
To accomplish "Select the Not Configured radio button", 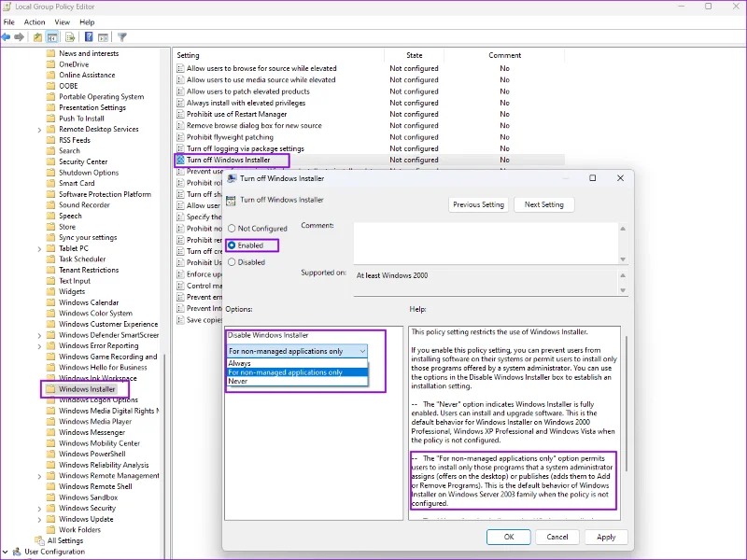I will [x=232, y=229].
